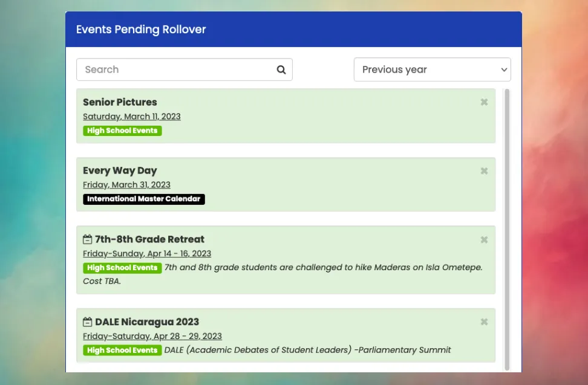Image resolution: width=588 pixels, height=385 pixels.
Task: Select the Senior Pictures event card
Action: point(286,115)
